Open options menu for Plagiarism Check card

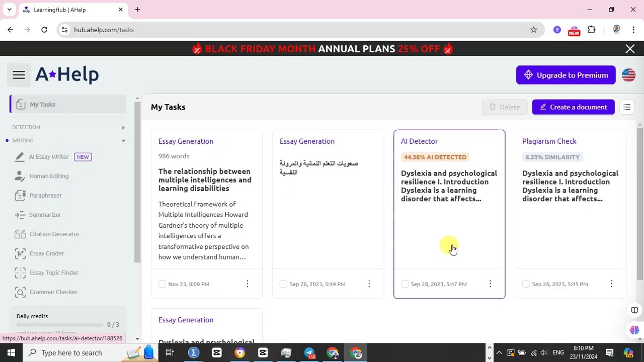pos(611,284)
